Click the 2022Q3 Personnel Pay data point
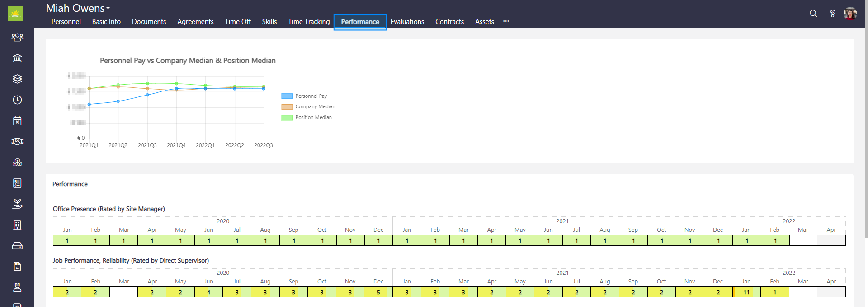Screen dimensions: 868x307 coord(264,89)
